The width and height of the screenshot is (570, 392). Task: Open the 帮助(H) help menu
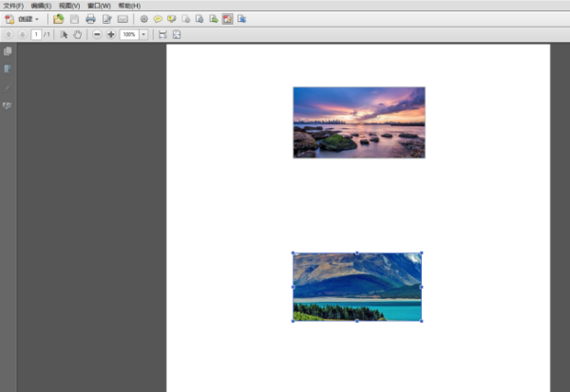click(129, 6)
